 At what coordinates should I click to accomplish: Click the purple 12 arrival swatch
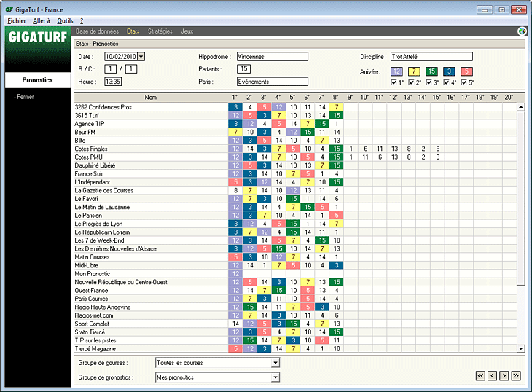point(396,71)
